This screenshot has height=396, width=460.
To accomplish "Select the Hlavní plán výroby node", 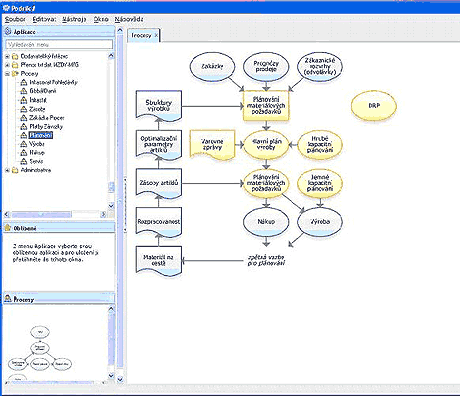I will pyautogui.click(x=266, y=144).
